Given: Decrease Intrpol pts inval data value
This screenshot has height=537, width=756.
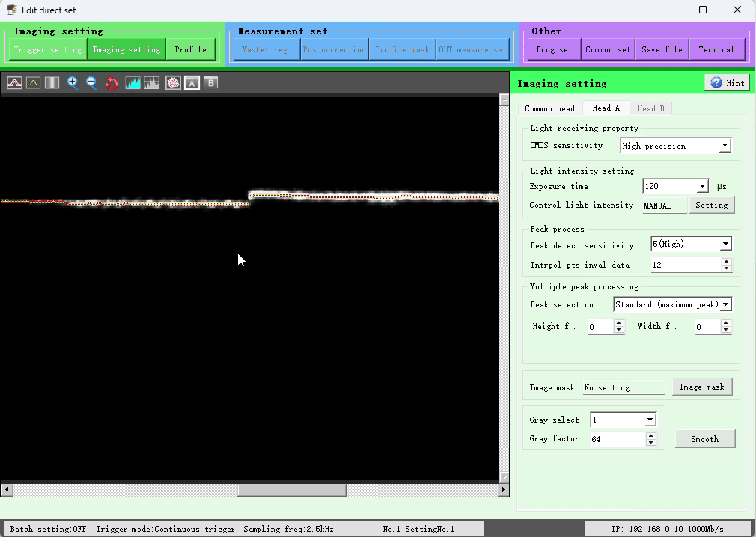Looking at the screenshot, I should pos(727,268).
